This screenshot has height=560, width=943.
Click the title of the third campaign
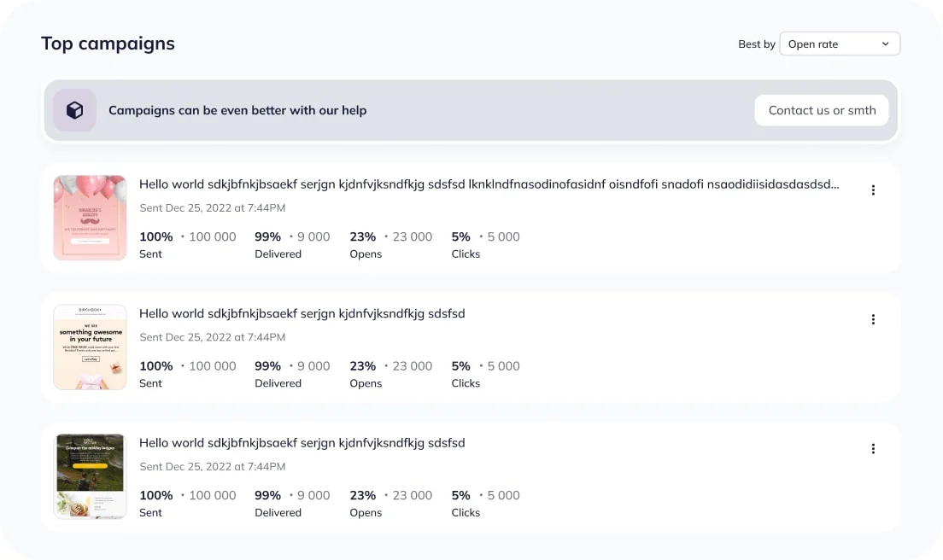pyautogui.click(x=302, y=443)
